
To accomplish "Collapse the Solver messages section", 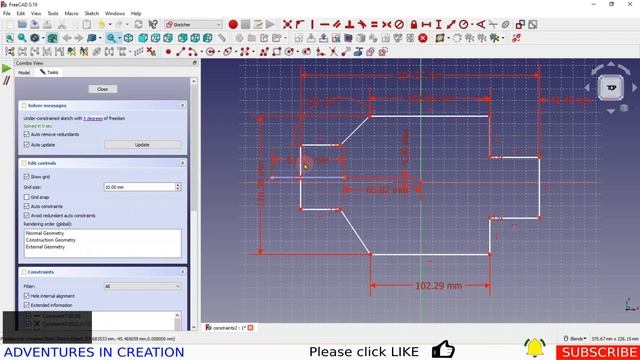I will (x=182, y=106).
